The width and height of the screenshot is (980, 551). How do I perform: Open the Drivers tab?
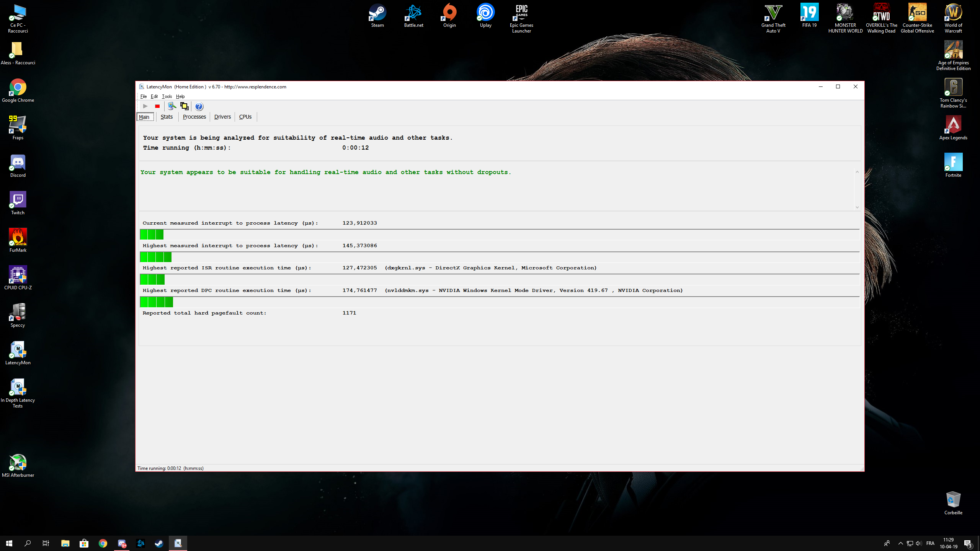222,117
